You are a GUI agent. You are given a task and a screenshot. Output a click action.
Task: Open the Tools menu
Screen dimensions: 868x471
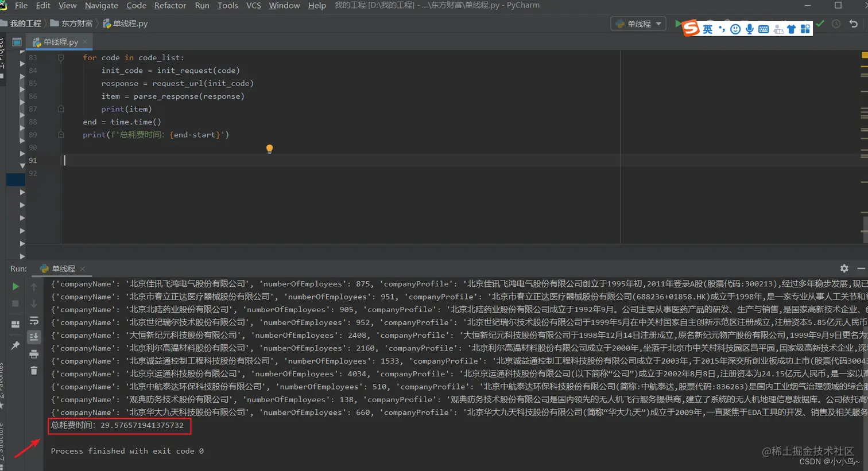[227, 5]
